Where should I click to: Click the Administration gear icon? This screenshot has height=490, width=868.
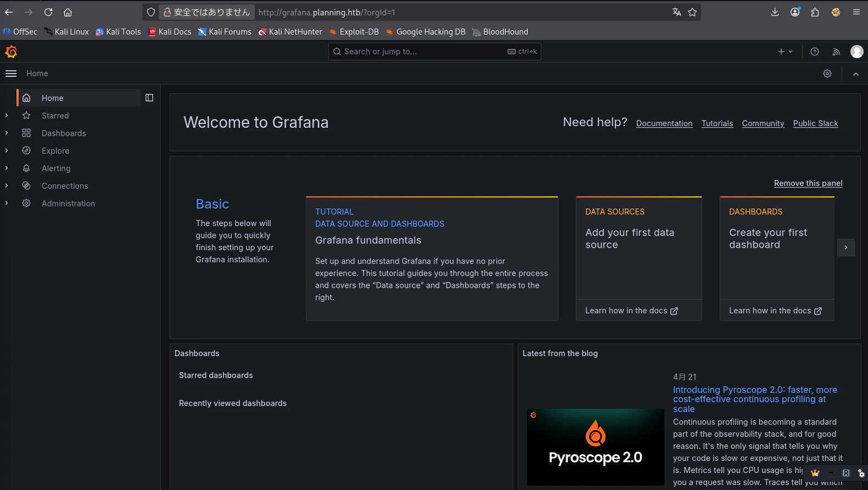[26, 203]
